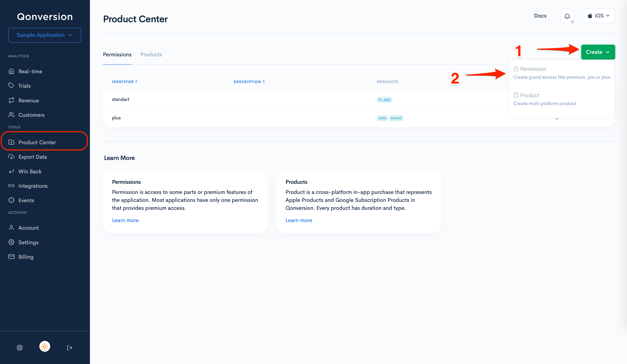Click the lock icon beside Permission
This screenshot has width=627, height=364.
tap(516, 69)
